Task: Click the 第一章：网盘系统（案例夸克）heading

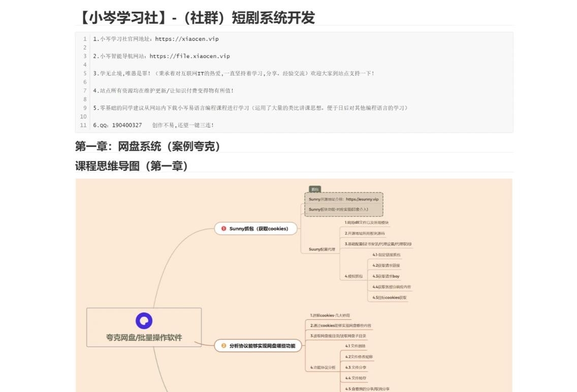Action: (x=148, y=147)
